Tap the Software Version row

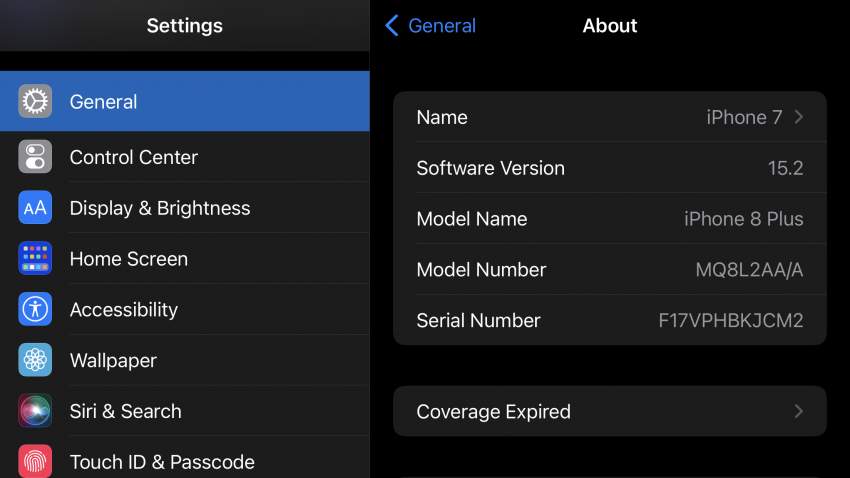(609, 168)
